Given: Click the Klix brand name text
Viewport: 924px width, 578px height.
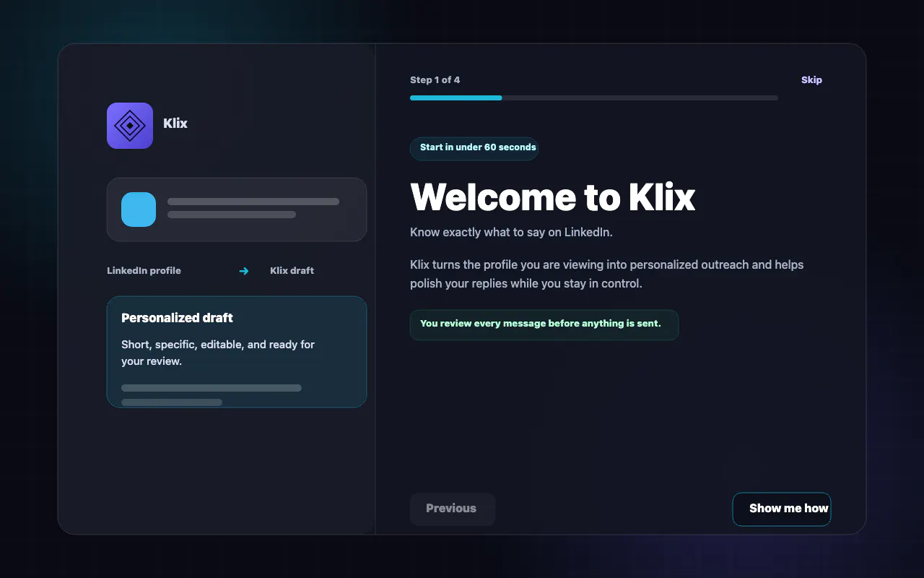Looking at the screenshot, I should point(175,124).
